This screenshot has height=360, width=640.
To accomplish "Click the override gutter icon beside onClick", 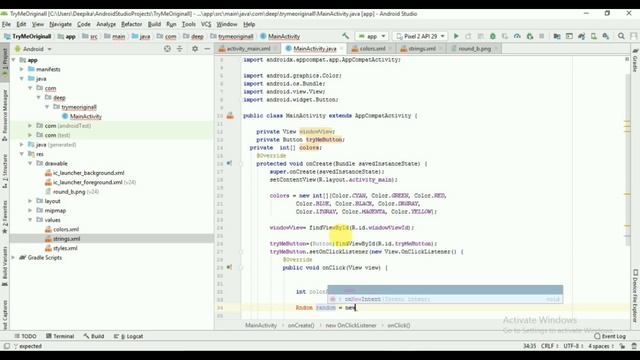I will click(x=229, y=267).
